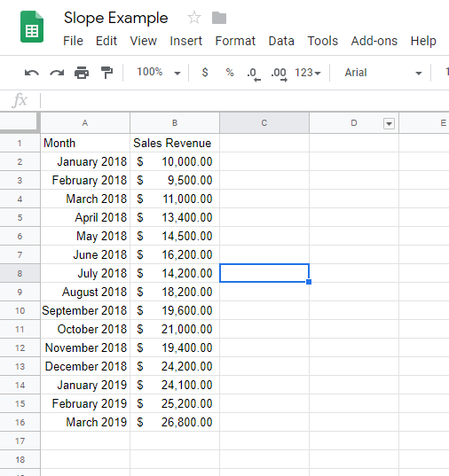Screen dimensions: 449x476
Task: Open the Google Sheets home icon
Action: [x=32, y=27]
